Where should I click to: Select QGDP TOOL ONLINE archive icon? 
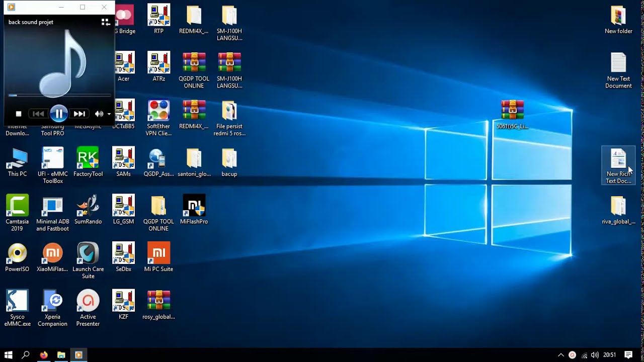194,70
